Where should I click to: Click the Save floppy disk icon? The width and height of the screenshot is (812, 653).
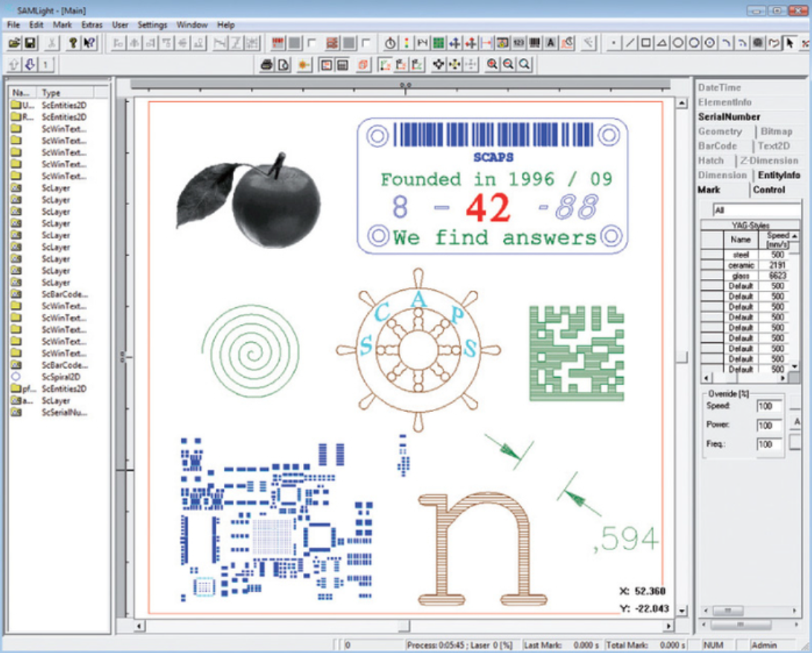pos(30,43)
